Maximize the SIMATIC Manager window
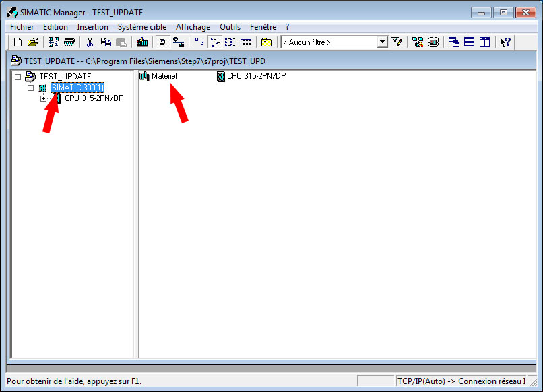Viewport: 543px width, 392px height. [x=503, y=13]
